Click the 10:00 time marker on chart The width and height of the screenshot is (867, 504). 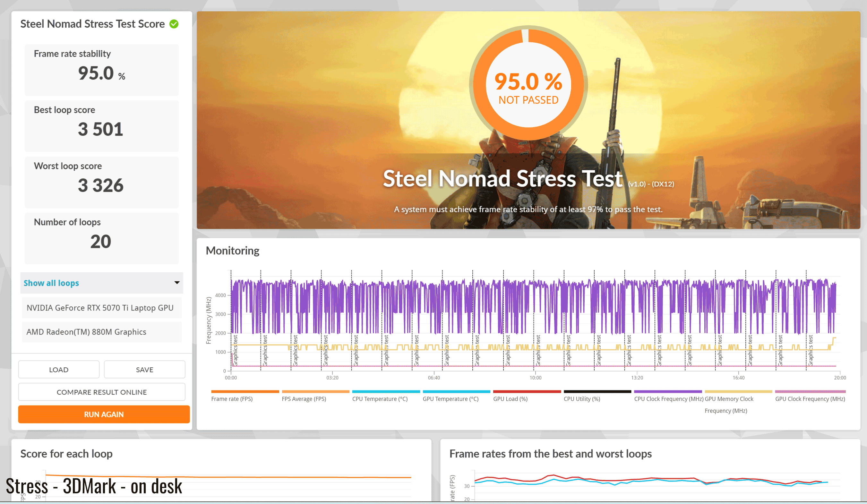coord(535,377)
